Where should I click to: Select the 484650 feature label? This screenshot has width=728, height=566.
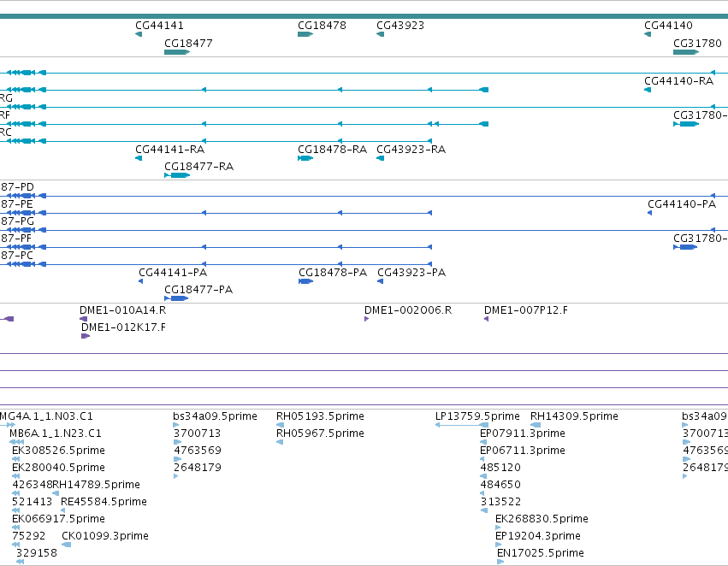(x=500, y=485)
